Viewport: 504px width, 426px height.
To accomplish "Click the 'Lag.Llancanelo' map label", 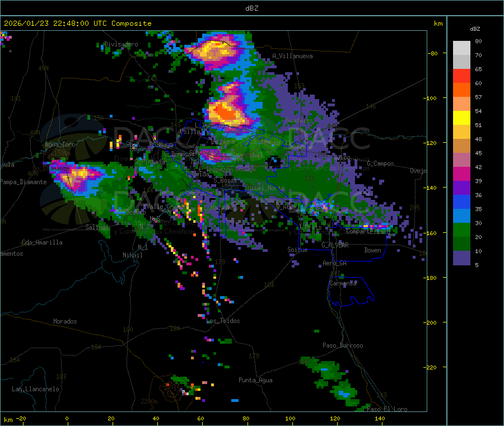I will pos(35,389).
